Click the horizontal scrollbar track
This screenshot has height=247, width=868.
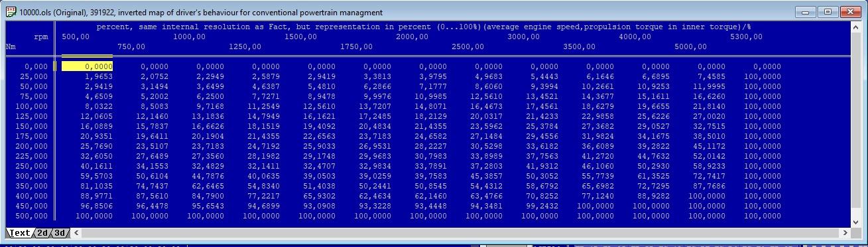(461, 233)
